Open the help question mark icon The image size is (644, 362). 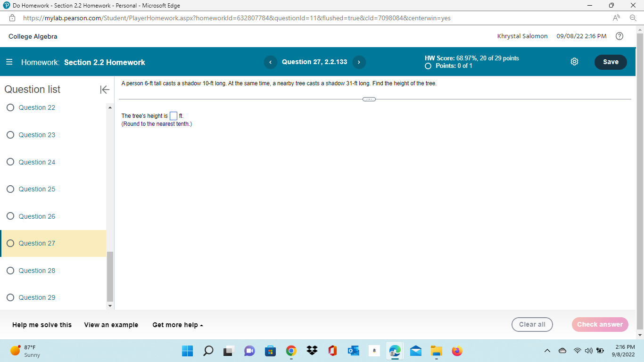[x=619, y=36]
